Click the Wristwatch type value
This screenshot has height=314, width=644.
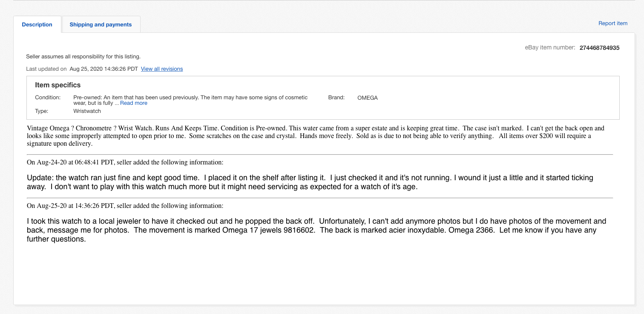click(87, 111)
